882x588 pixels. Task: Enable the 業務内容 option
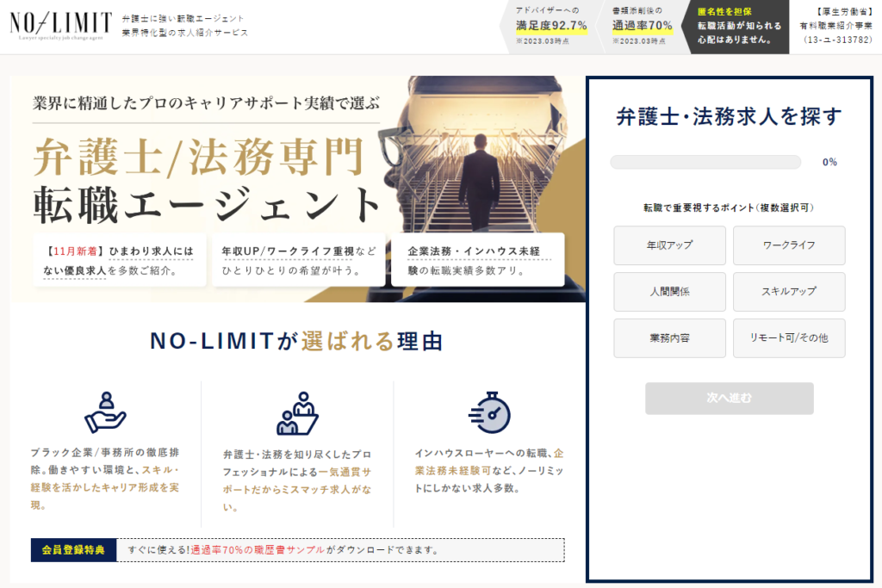coord(669,338)
